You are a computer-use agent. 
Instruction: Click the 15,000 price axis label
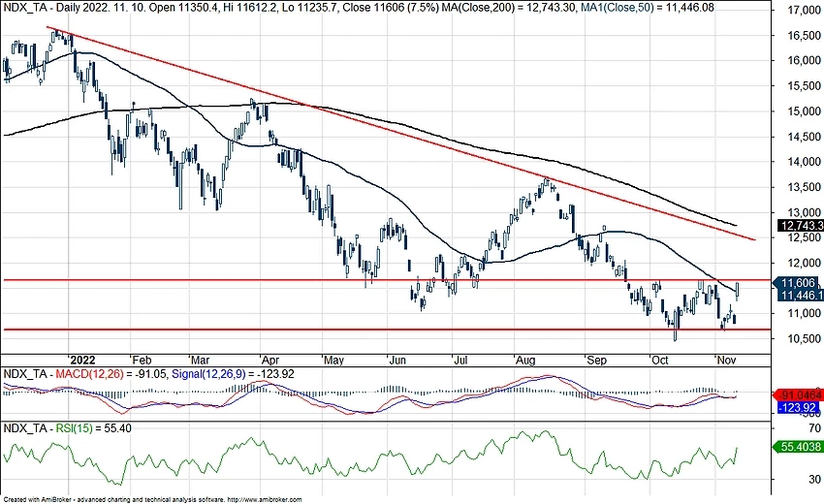pyautogui.click(x=804, y=110)
